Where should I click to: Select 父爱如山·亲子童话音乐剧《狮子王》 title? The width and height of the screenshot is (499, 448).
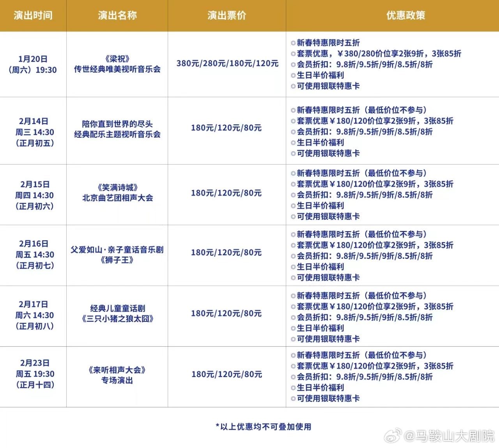(117, 255)
